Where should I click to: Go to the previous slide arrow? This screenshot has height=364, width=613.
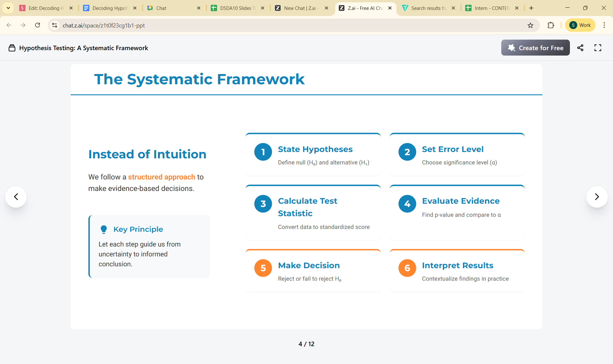click(16, 197)
